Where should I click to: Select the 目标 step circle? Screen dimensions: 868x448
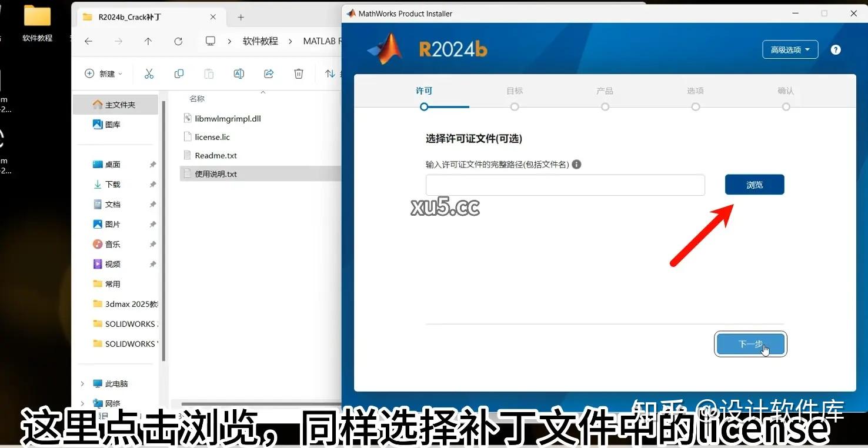click(515, 107)
